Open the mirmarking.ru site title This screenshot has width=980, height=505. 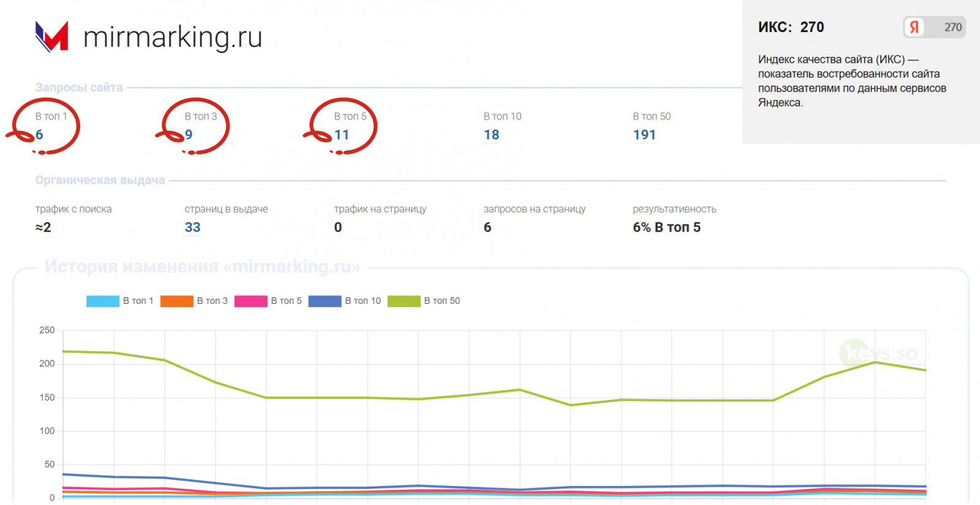[173, 37]
